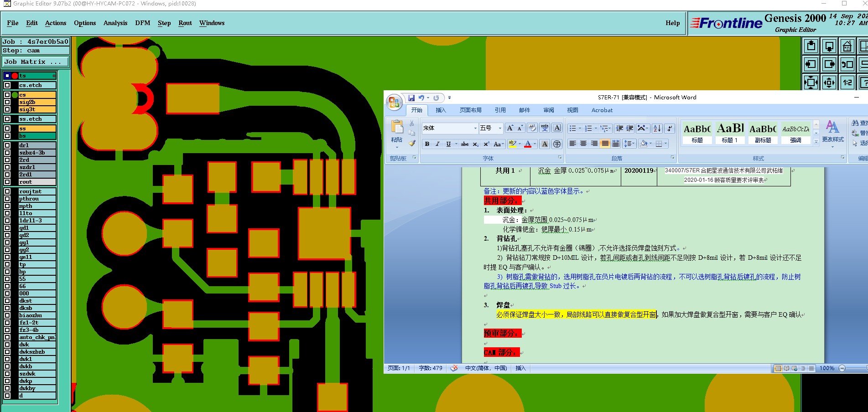
Task: Click the red font color swatch
Action: tap(528, 144)
